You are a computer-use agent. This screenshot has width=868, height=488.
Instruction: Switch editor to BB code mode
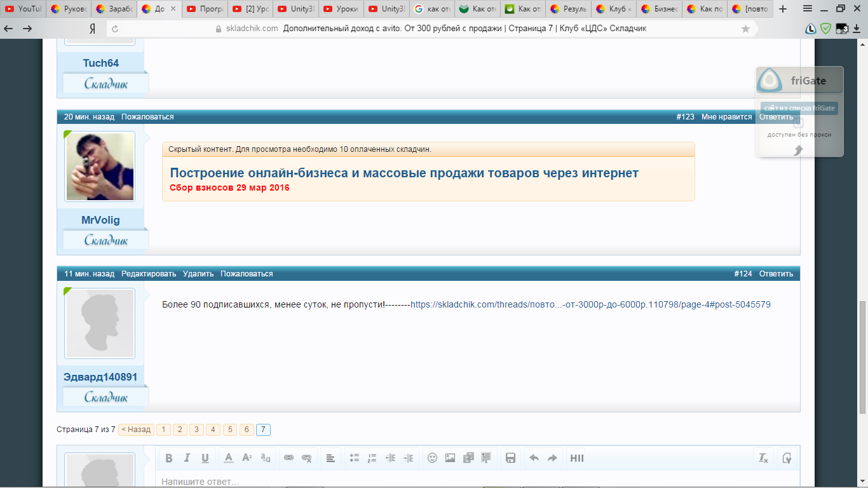(x=787, y=458)
